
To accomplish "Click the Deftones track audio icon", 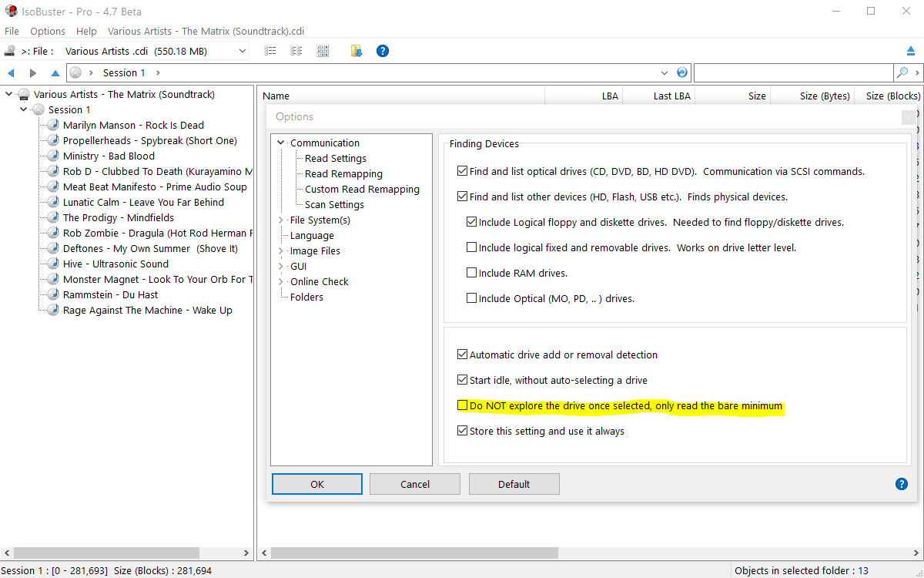I will (53, 248).
